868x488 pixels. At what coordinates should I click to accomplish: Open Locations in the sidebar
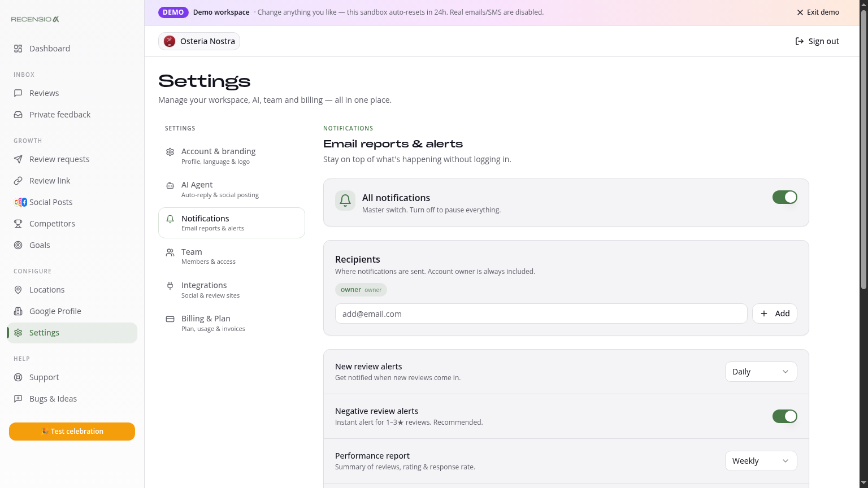[72, 290]
